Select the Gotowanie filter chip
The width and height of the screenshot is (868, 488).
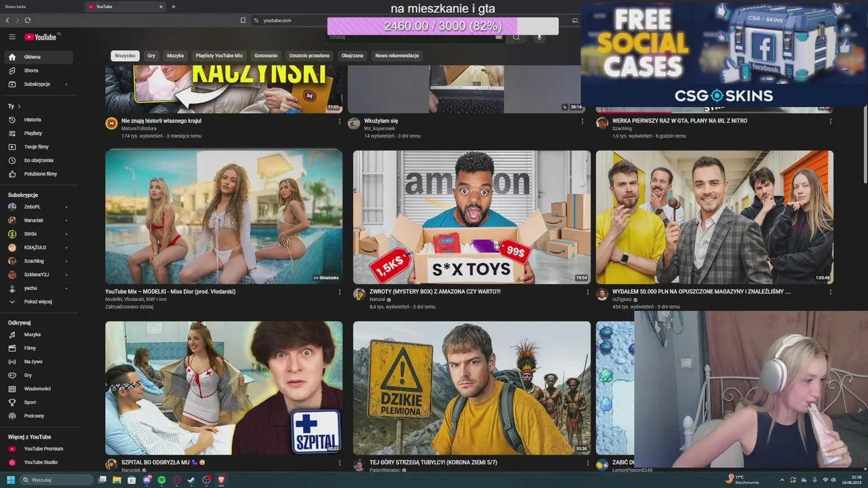pyautogui.click(x=266, y=56)
